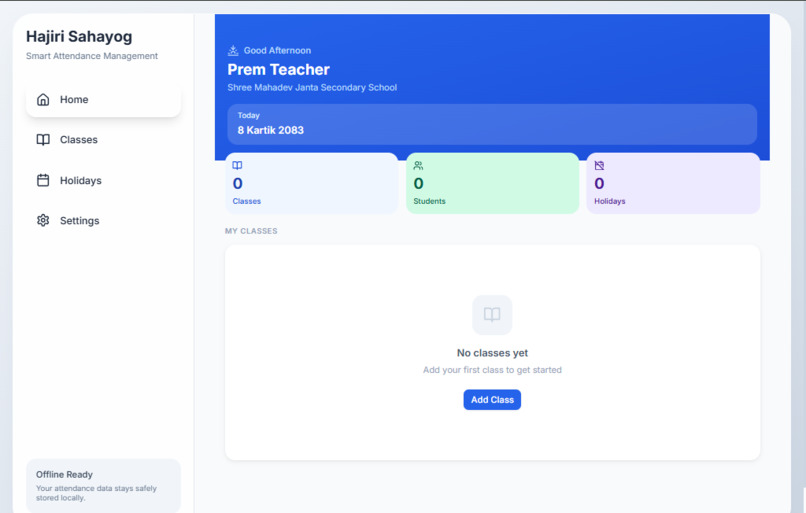Open the Settings menu item

click(103, 221)
